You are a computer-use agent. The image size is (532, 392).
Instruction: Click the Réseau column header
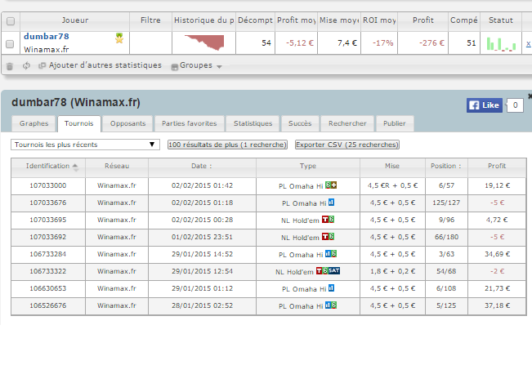(117, 166)
